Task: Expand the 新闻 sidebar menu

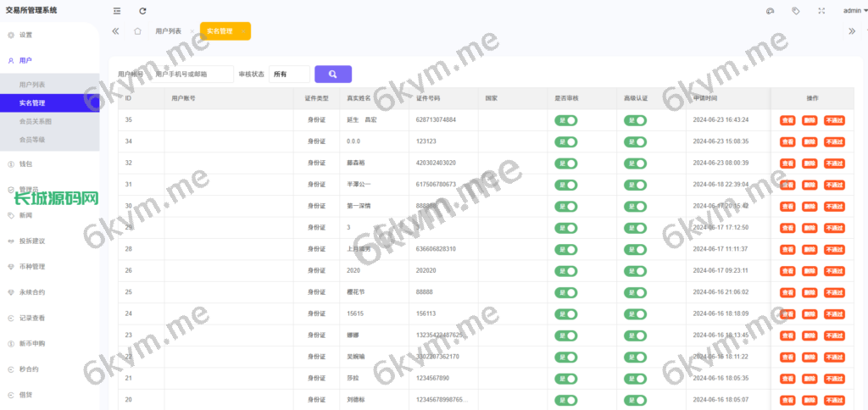Action: pos(50,215)
